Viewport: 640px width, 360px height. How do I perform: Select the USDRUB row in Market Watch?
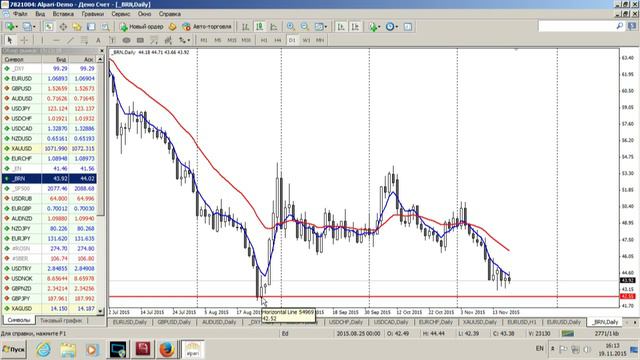pyautogui.click(x=49, y=198)
